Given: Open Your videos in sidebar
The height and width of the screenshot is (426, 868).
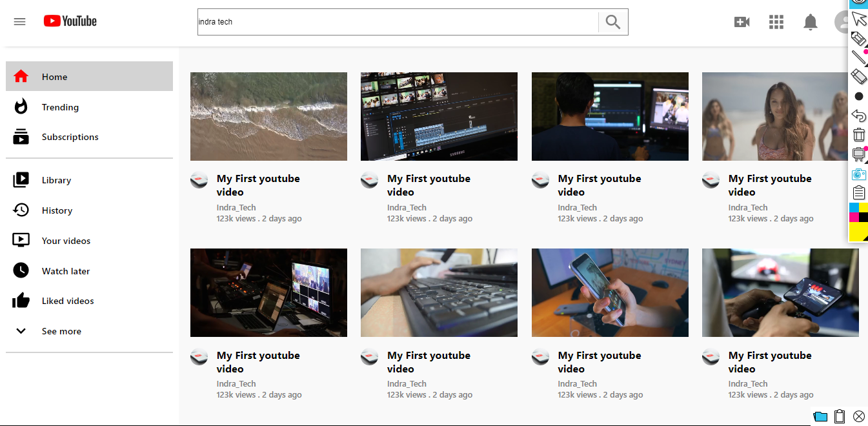Looking at the screenshot, I should tap(89, 241).
